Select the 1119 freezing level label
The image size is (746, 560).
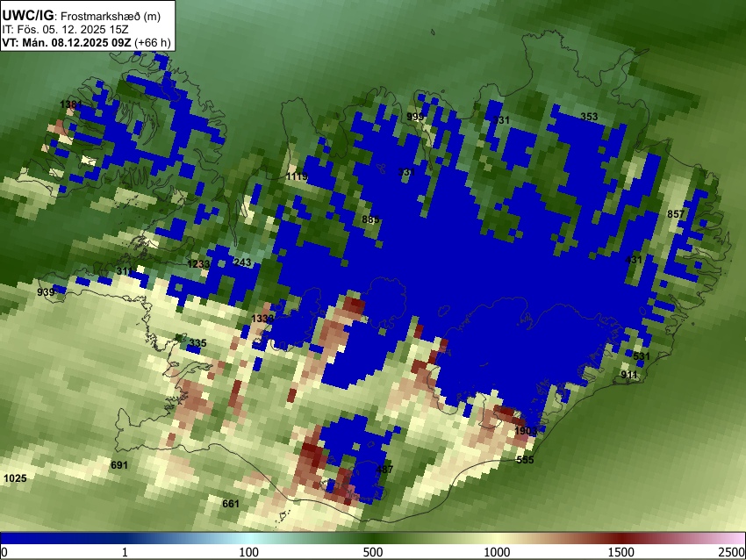297,176
